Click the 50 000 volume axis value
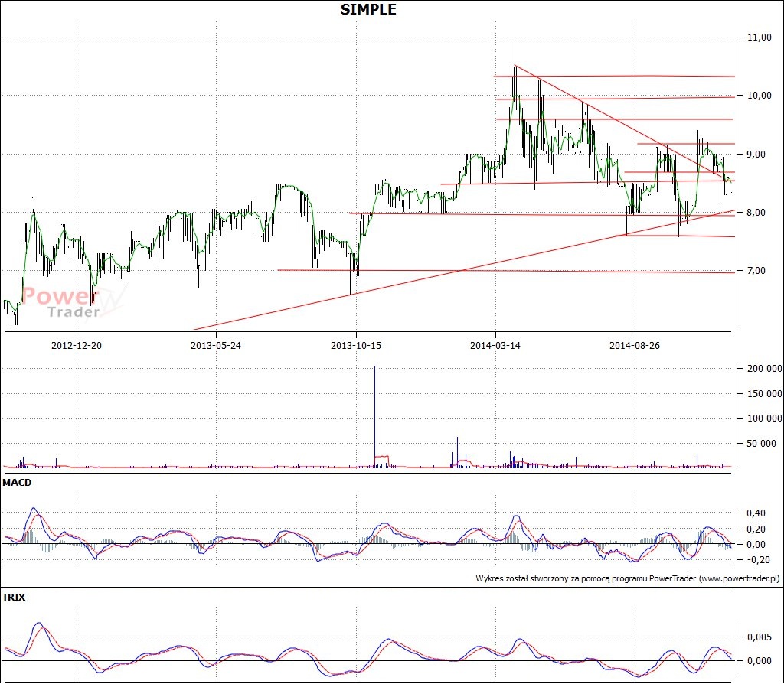Viewport: 784px width, 684px height. 762,443
